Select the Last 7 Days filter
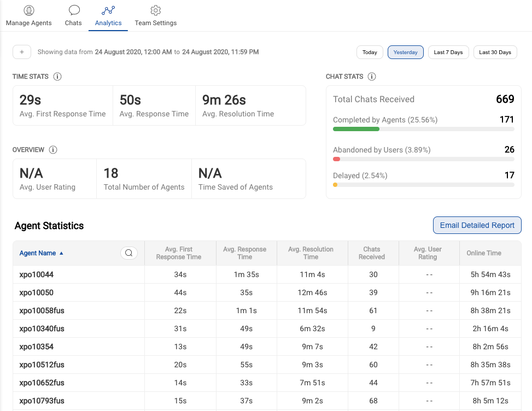 448,52
